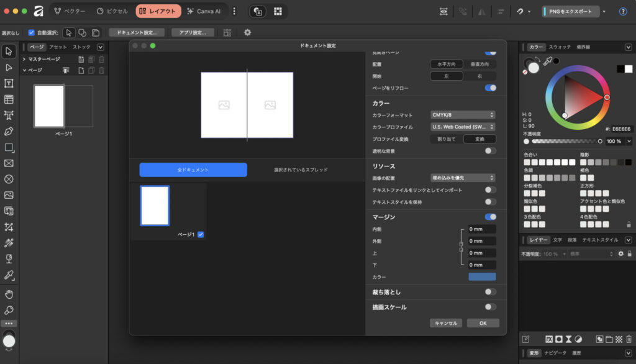Select the Frame Text tool

coord(9,83)
